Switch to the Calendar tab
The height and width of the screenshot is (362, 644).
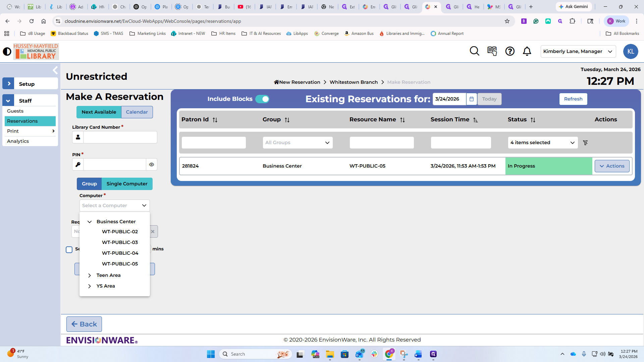[x=137, y=112]
